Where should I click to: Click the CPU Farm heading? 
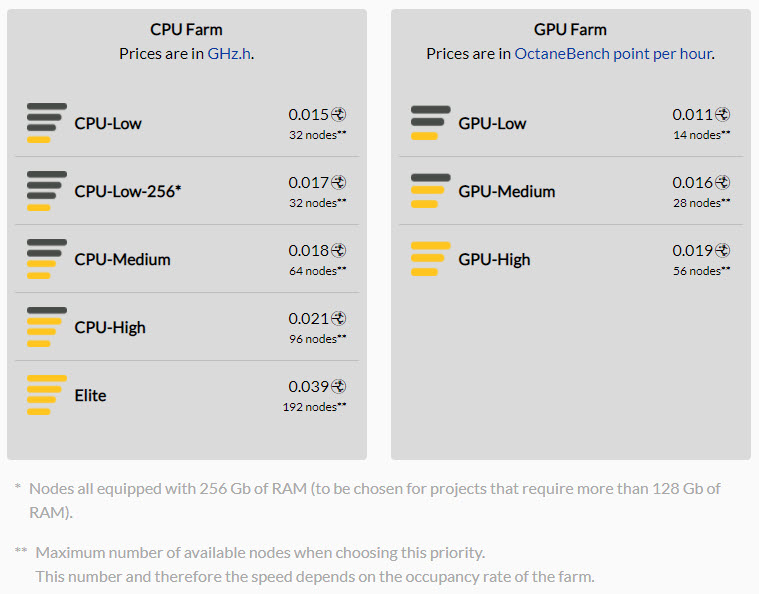click(186, 30)
